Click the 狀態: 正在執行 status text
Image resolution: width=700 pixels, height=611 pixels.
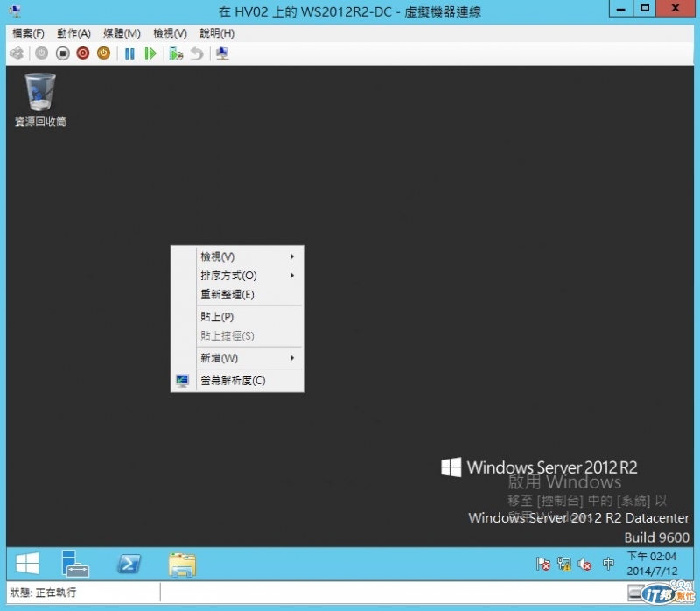[x=43, y=593]
